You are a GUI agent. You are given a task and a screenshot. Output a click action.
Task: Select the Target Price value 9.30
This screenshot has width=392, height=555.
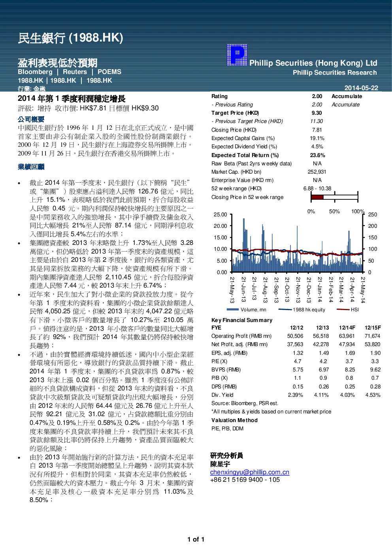(317, 113)
